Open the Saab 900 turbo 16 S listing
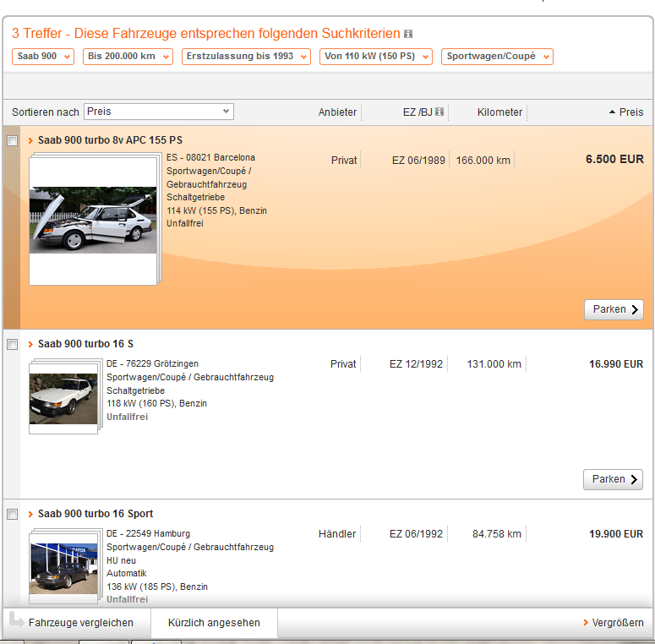The height and width of the screenshot is (644, 655). pyautogui.click(x=85, y=344)
